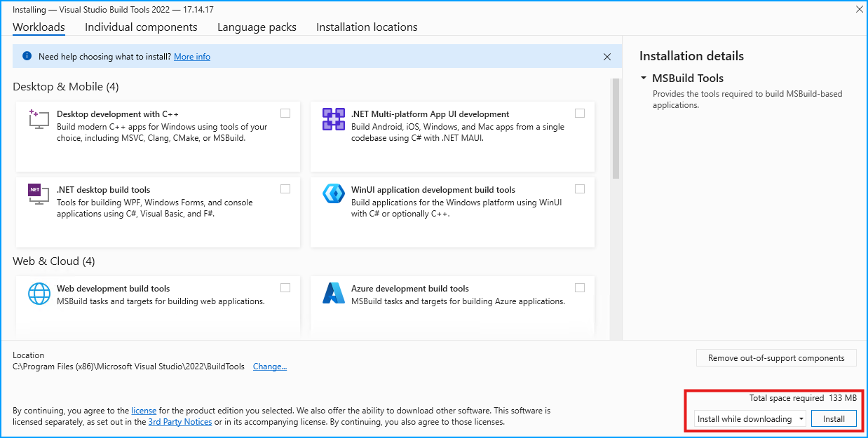Enable the WinUI build tools workload checkbox

[x=580, y=188]
